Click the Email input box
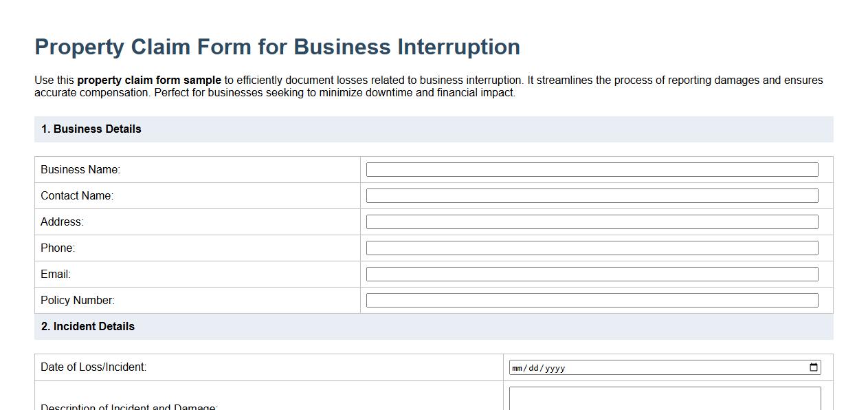 click(x=591, y=273)
